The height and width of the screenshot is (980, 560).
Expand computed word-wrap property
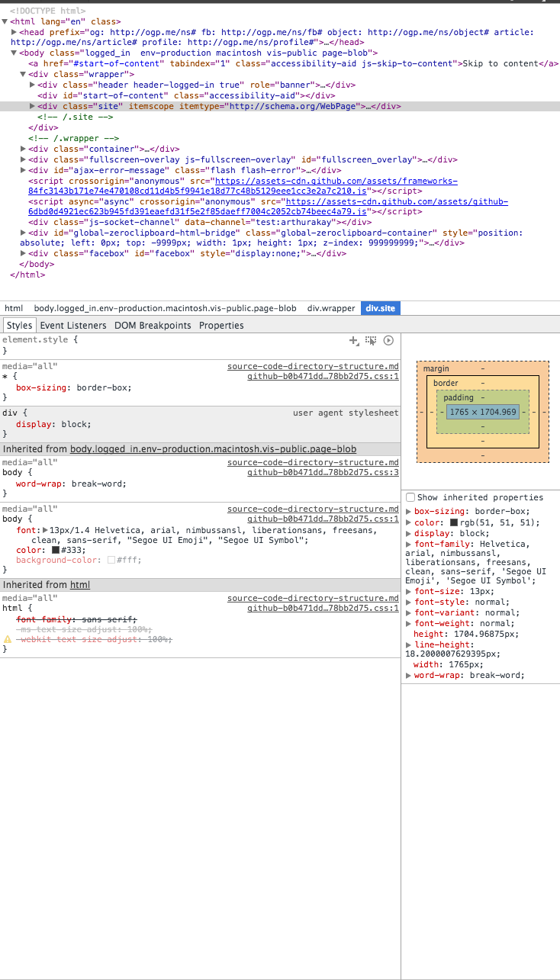(x=408, y=676)
